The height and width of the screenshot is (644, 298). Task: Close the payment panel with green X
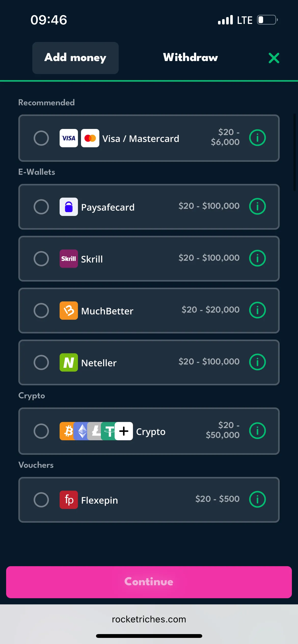pos(274,58)
